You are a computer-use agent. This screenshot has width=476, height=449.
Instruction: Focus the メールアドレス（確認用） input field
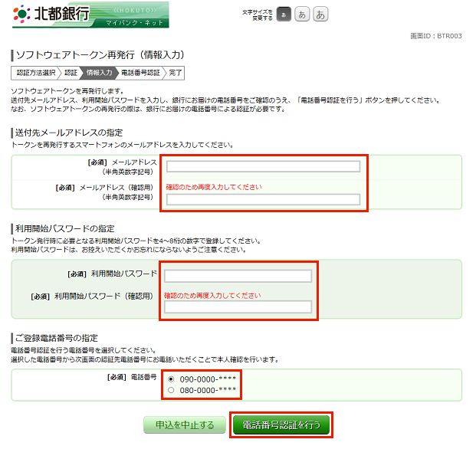tap(263, 200)
